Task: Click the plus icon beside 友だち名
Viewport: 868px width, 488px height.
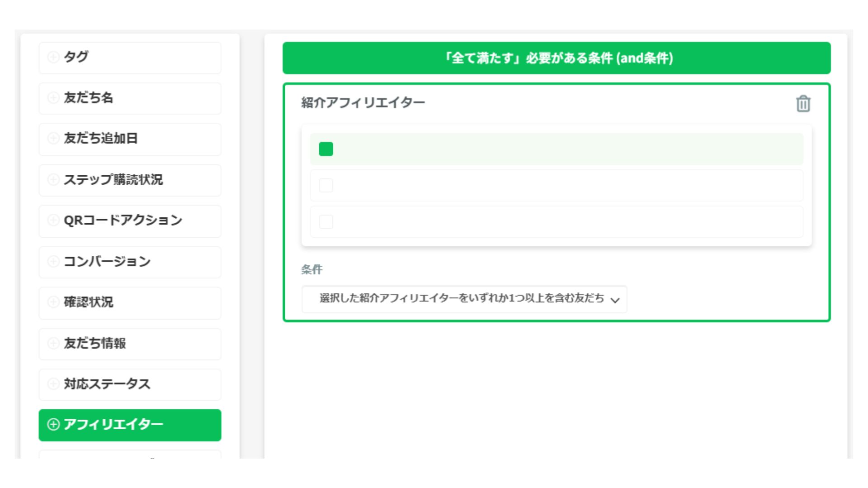Action: pos(53,98)
